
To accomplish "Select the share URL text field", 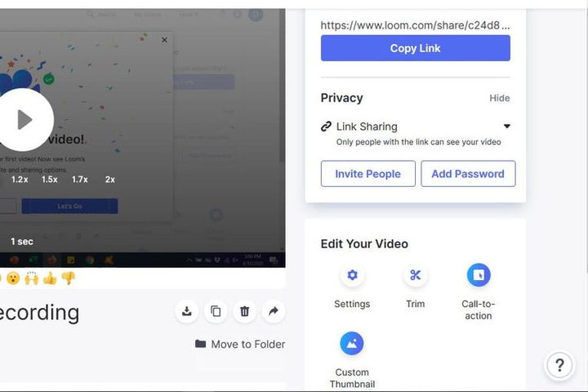I will coord(415,25).
